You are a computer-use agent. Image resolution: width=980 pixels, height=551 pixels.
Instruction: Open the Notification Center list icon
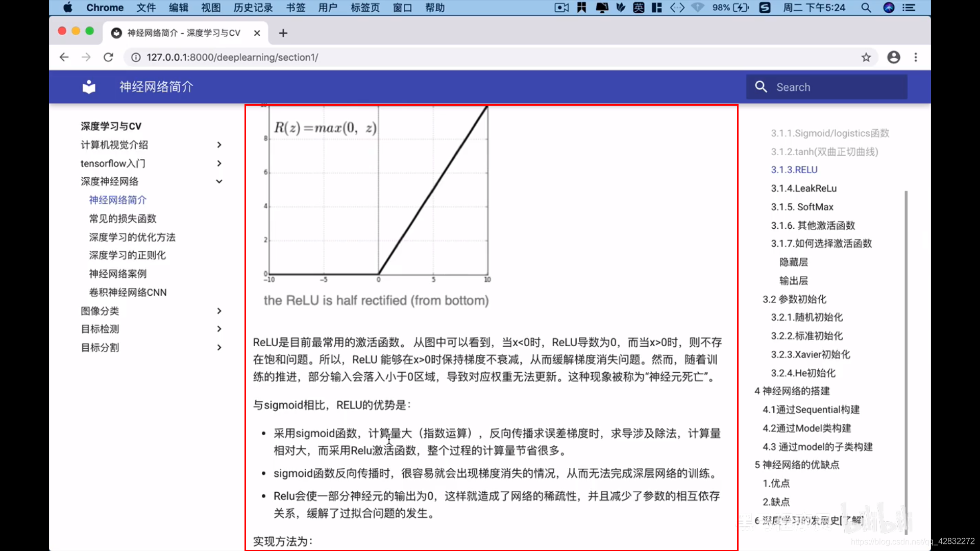pos(909,8)
